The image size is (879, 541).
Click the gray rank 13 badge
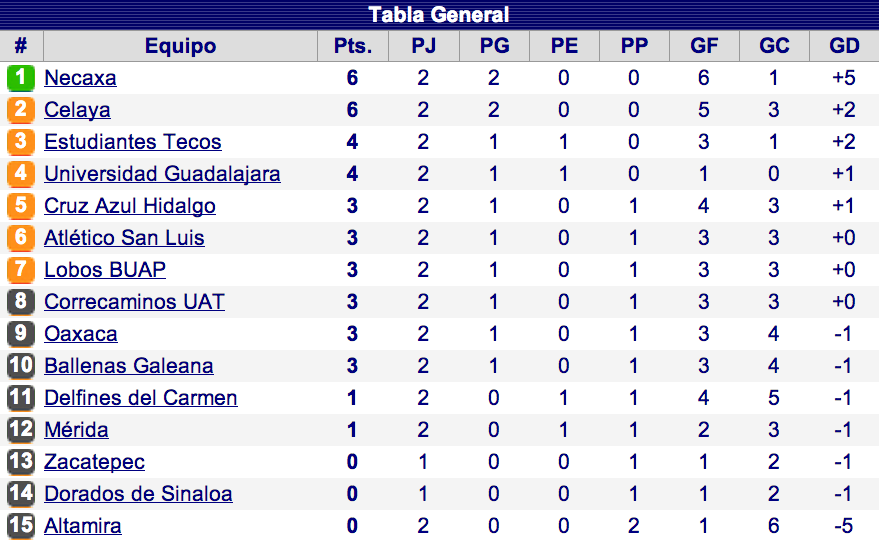(x=21, y=462)
